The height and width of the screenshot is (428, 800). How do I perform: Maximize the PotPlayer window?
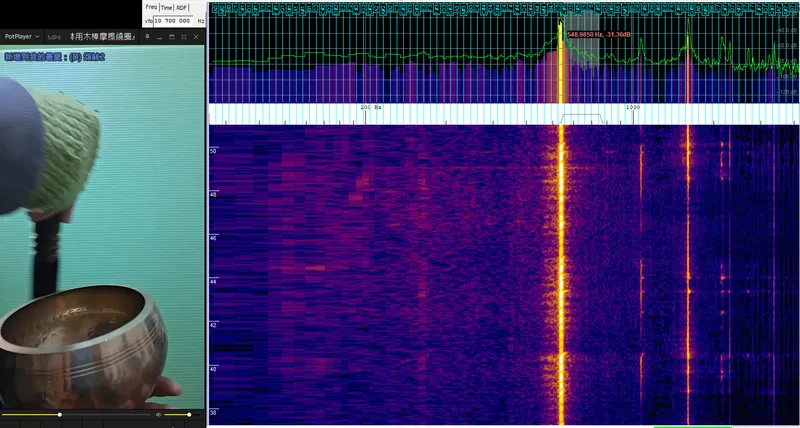pos(171,37)
